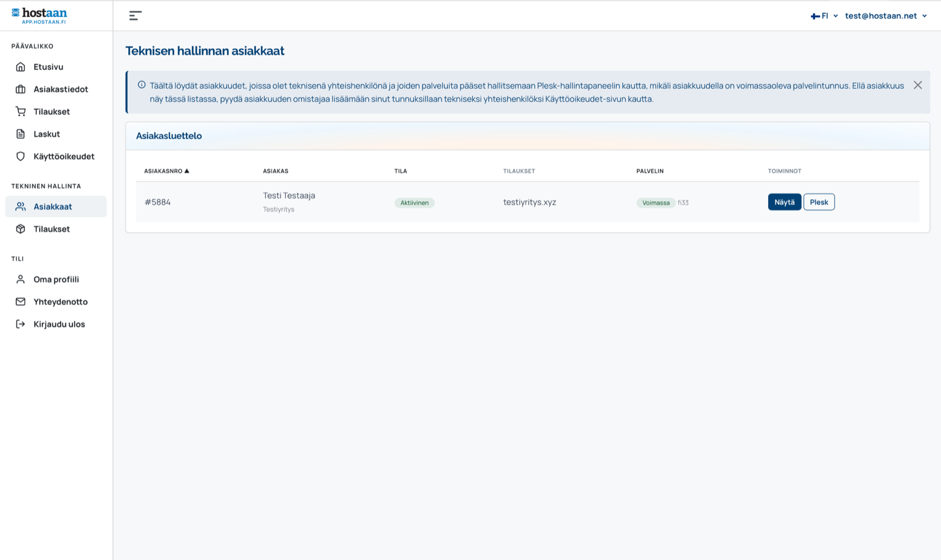Click the Hostaan logo

39,15
